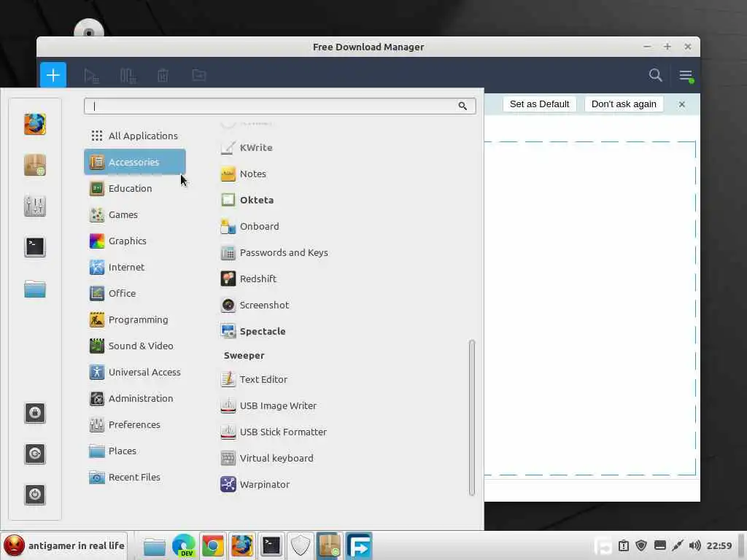
Task: Open file manager from taskbar
Action: (155, 545)
